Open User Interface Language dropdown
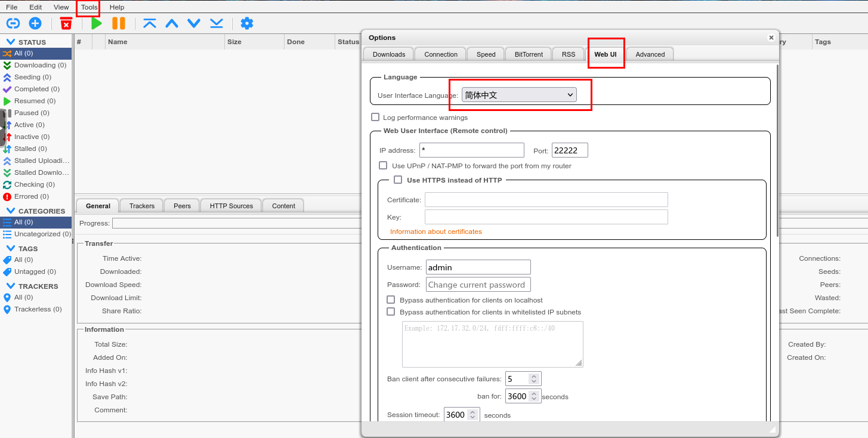 519,95
